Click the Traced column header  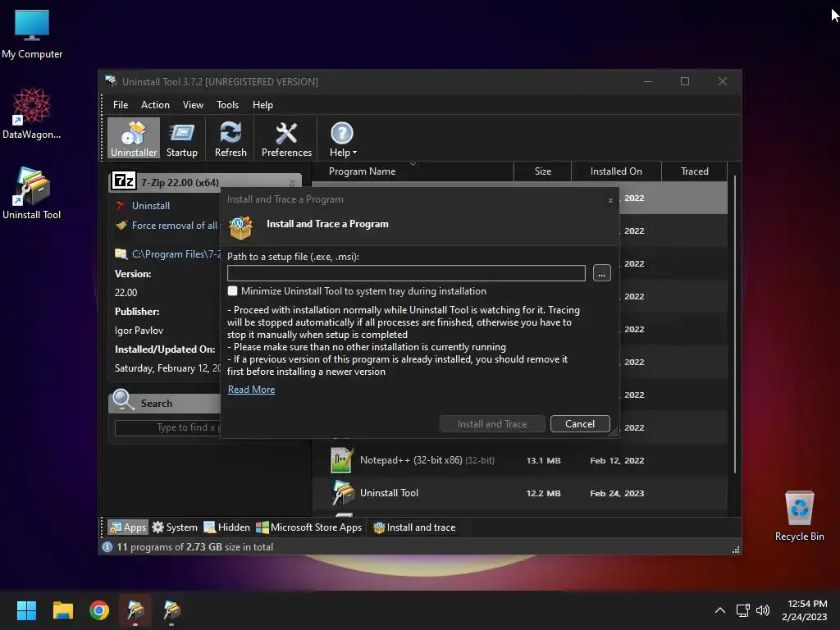coord(694,171)
